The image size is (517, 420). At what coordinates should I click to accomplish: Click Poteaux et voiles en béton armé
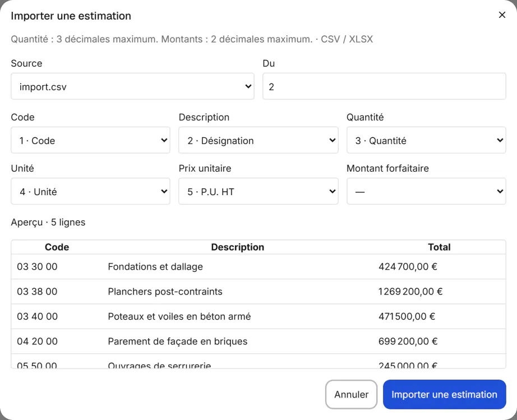(179, 316)
